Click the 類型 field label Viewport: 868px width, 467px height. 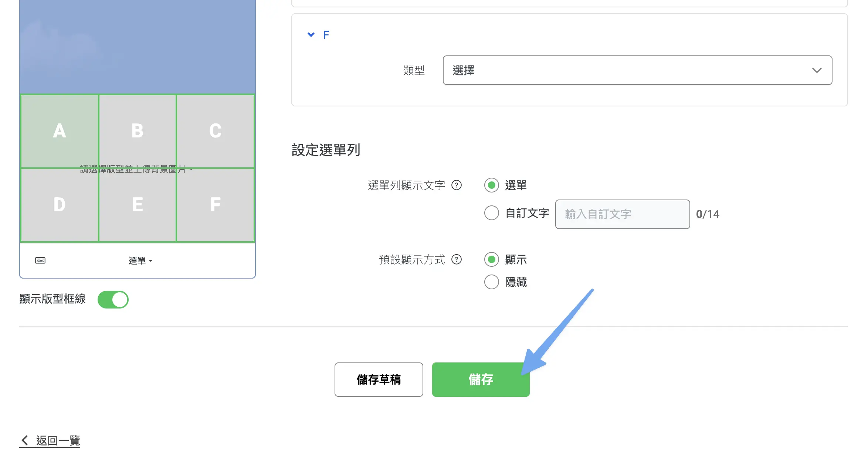[414, 70]
